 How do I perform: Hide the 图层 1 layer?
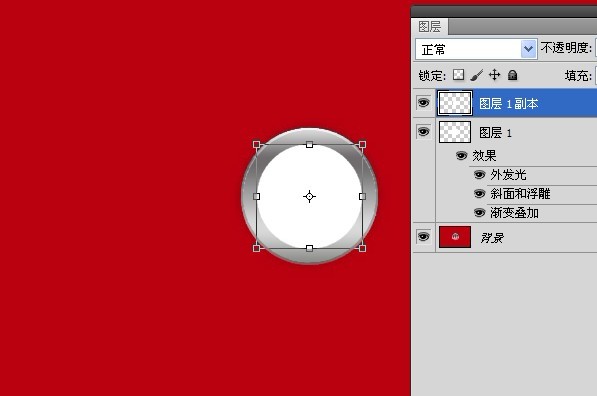coord(423,132)
